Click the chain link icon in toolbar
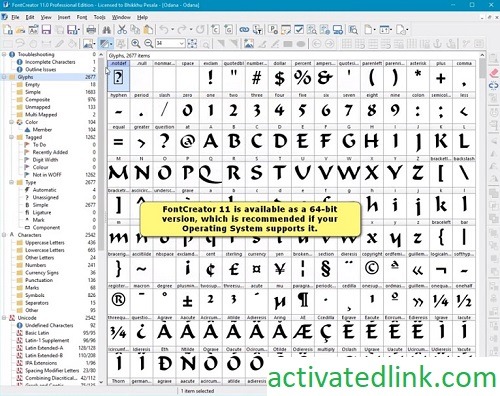The image size is (500, 396). (x=244, y=30)
